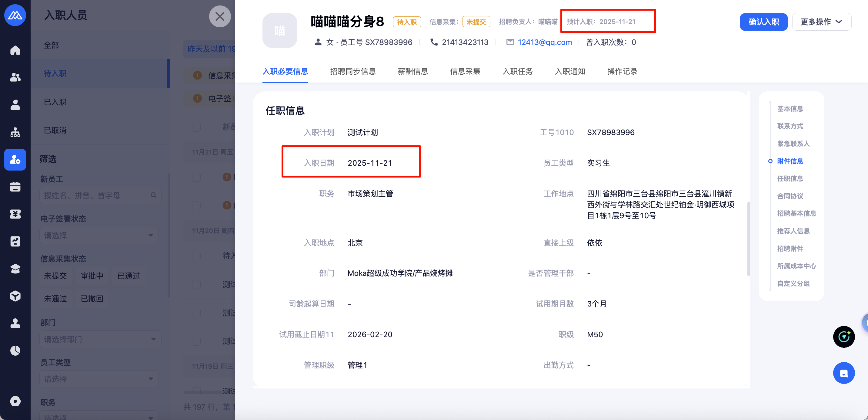Viewport: 868px width, 420px height.
Task: Toggle the 审批中 status filter chip
Action: point(92,276)
